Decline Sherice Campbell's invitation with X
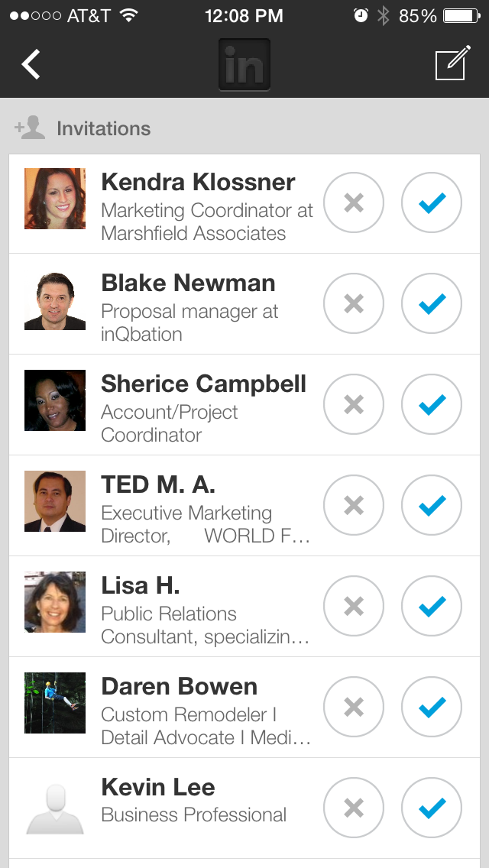 354,404
